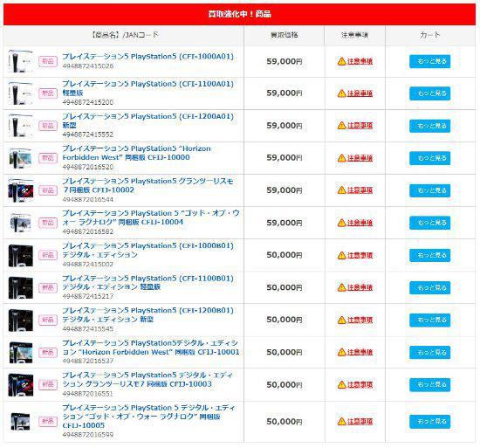Image resolution: width=480 pixels, height=448 pixels.
Task: Click 新品 badge in CFIJ-10003 Gran Turismo digital row
Action: pyautogui.click(x=48, y=384)
